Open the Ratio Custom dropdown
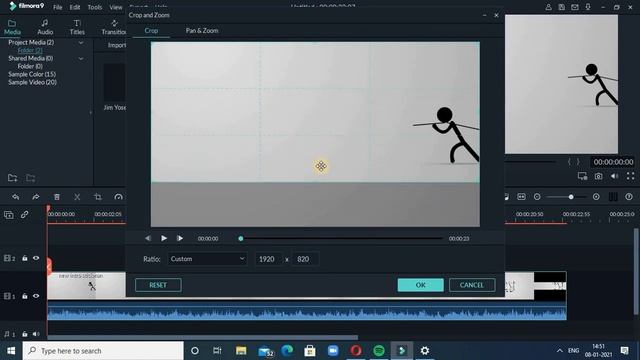 207,259
